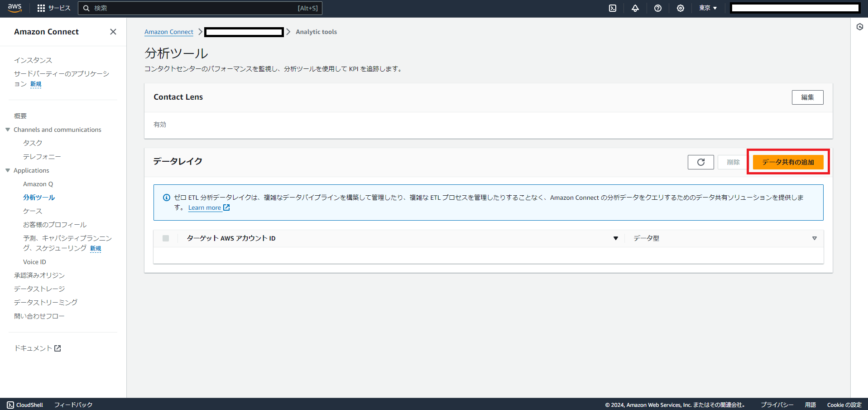Select Amazon Q in sidebar

coord(38,184)
